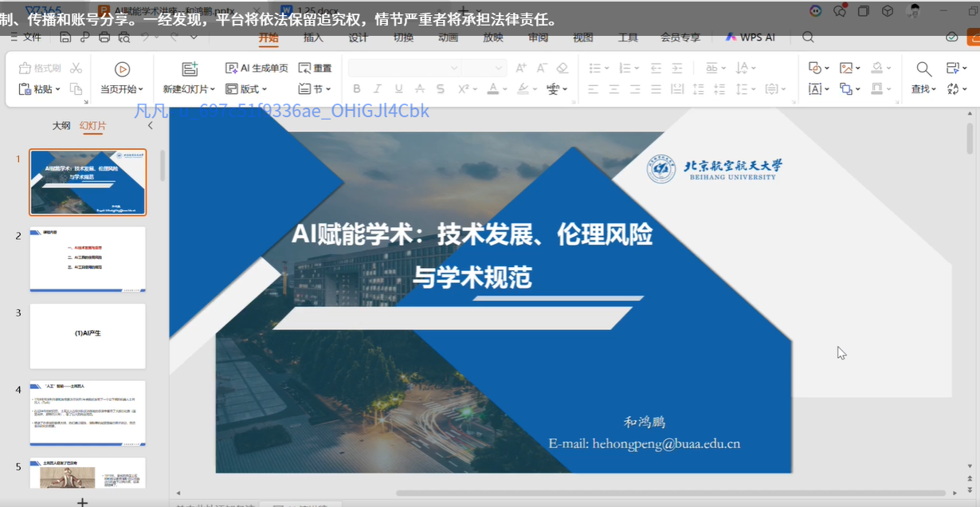This screenshot has width=980, height=507.
Task: Click the insert shapes icon
Action: tap(814, 69)
